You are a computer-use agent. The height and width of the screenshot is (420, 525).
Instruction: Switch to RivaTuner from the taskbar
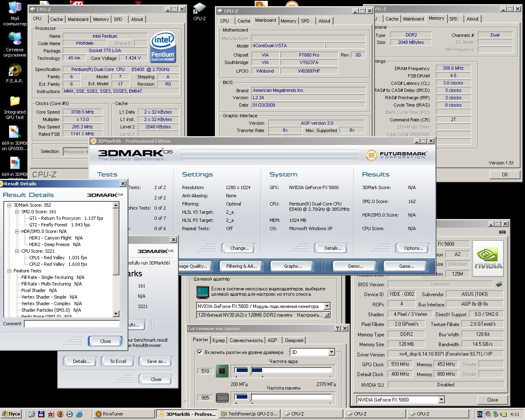[x=124, y=414]
